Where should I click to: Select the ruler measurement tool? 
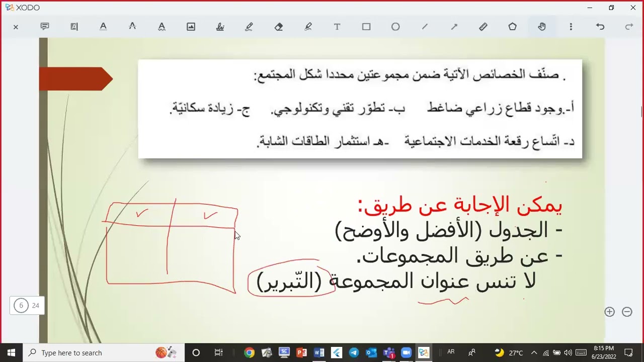(483, 27)
